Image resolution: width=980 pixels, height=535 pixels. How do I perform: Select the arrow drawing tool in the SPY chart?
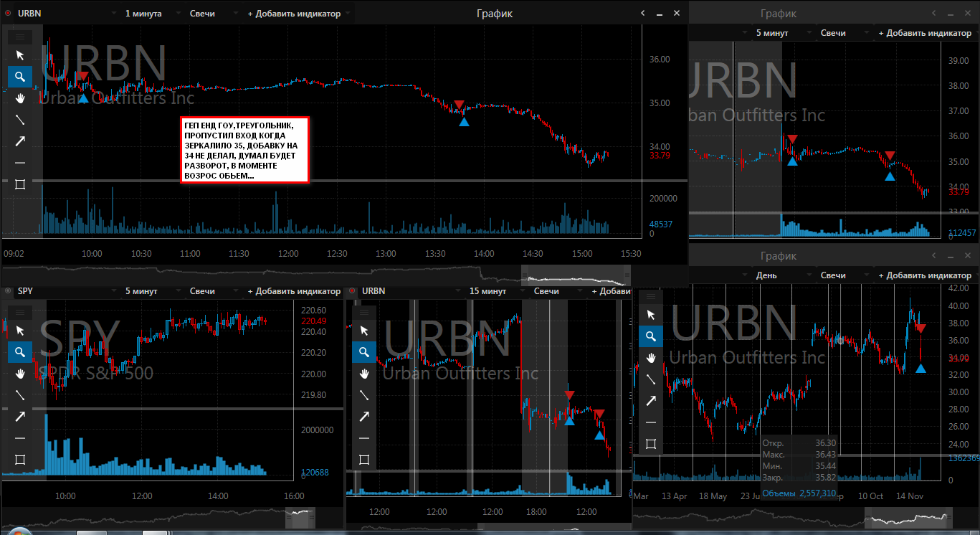(20, 416)
